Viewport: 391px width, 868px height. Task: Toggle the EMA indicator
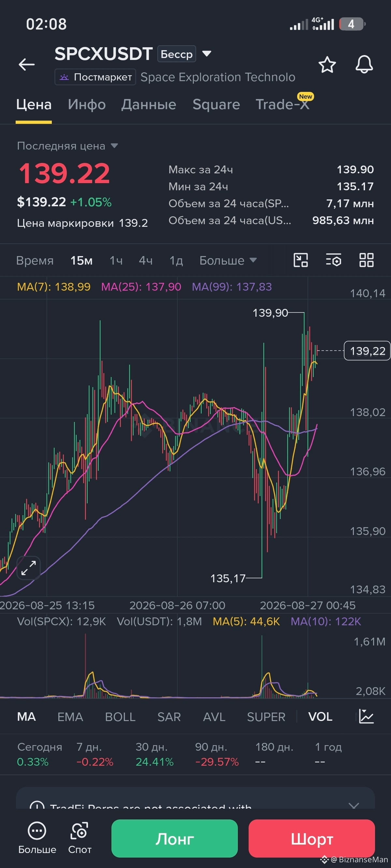pyautogui.click(x=70, y=716)
